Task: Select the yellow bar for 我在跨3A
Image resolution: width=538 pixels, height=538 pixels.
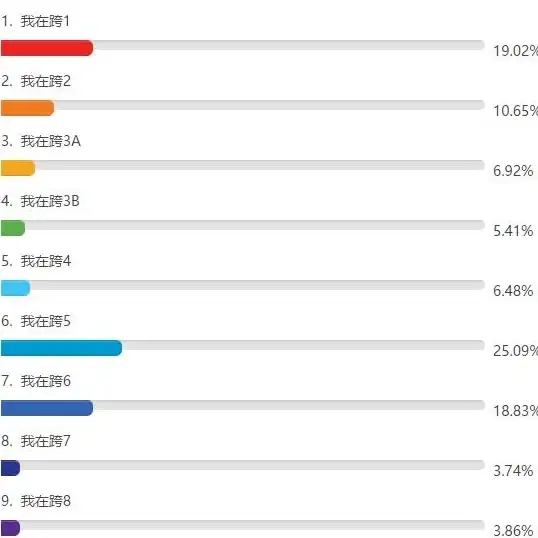Action: click(x=18, y=168)
